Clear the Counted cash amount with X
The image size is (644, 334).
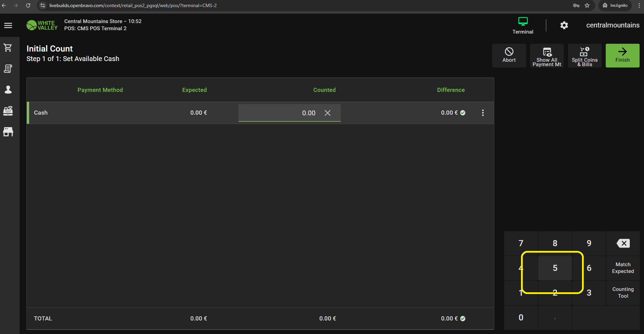click(x=328, y=113)
